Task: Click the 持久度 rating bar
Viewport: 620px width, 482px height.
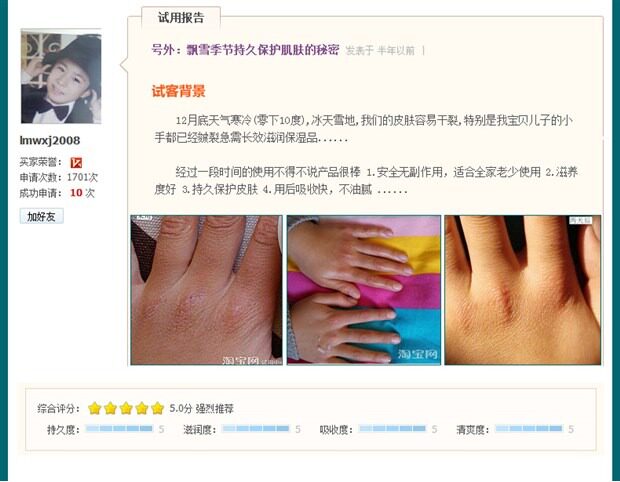Action: coord(119,429)
